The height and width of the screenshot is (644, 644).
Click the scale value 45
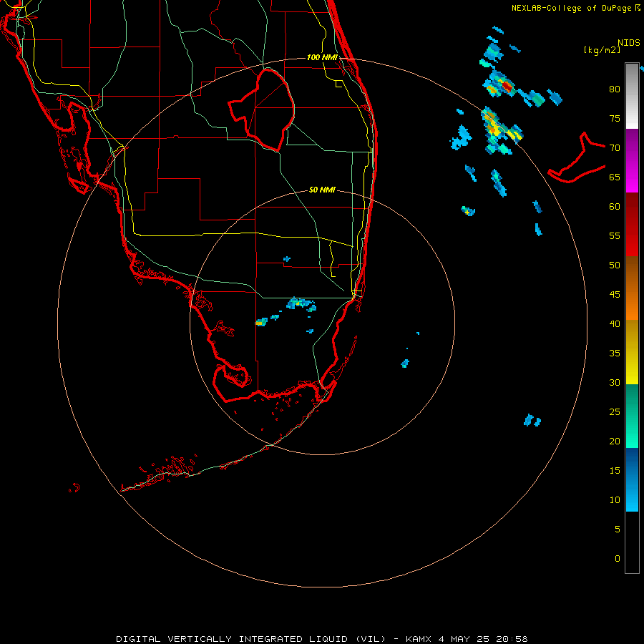coord(615,295)
